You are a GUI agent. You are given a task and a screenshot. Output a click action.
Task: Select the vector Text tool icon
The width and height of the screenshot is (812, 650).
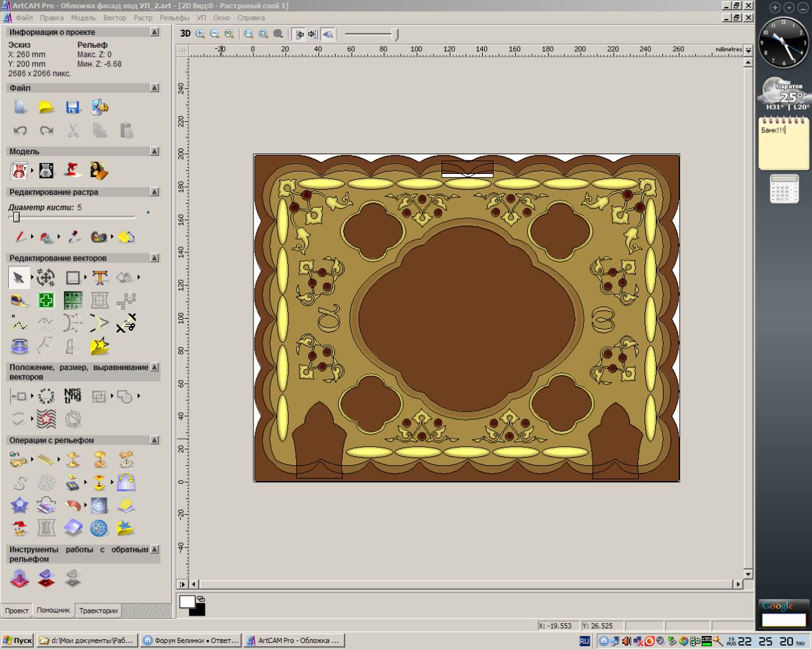tap(99, 277)
